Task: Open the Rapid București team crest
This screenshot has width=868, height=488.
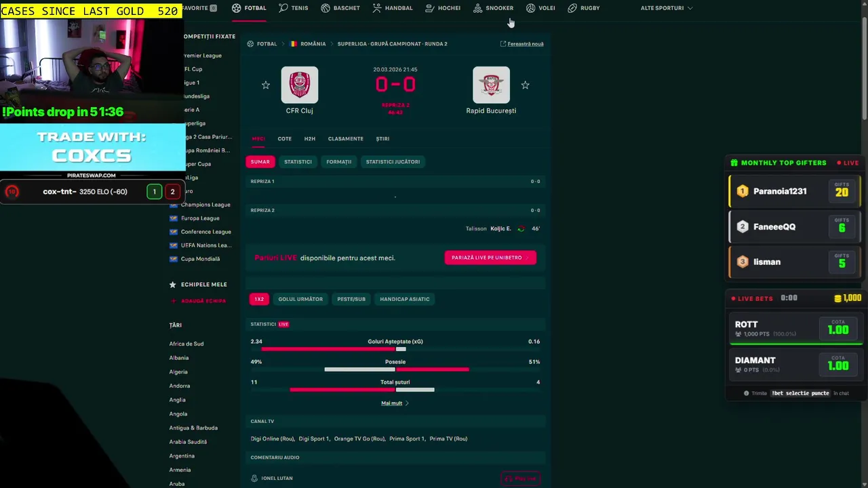Action: pos(491,85)
